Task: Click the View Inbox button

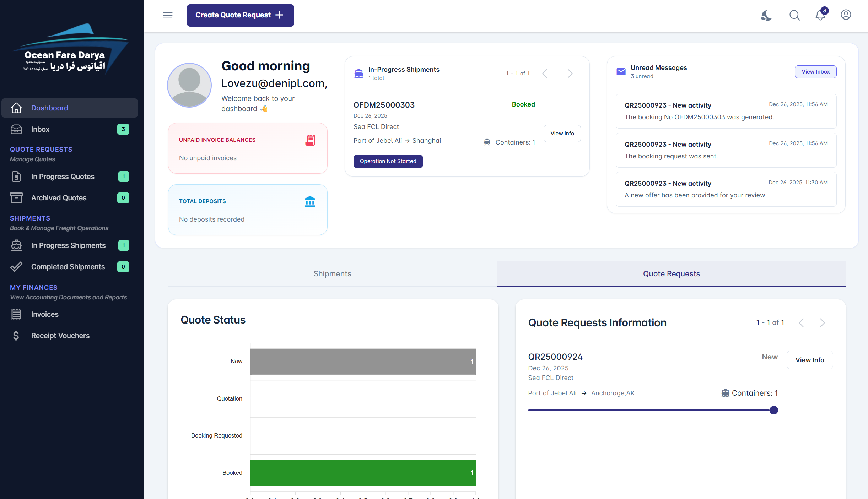Action: click(815, 72)
